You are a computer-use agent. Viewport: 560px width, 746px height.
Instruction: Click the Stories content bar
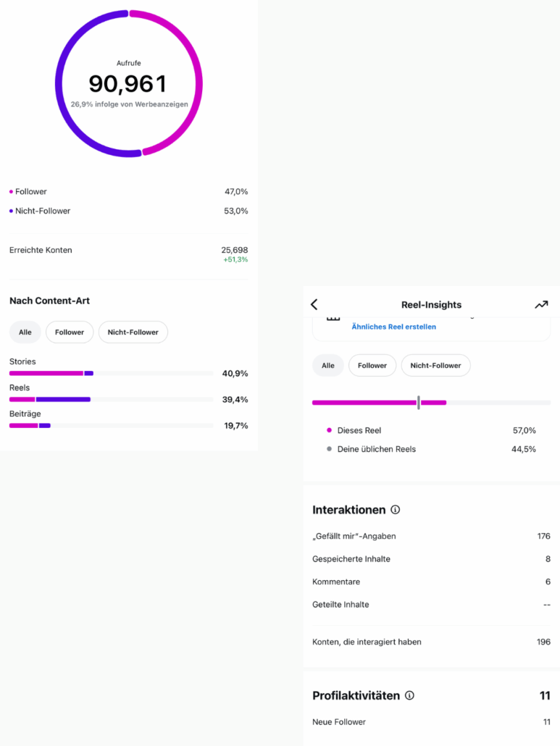pos(111,373)
